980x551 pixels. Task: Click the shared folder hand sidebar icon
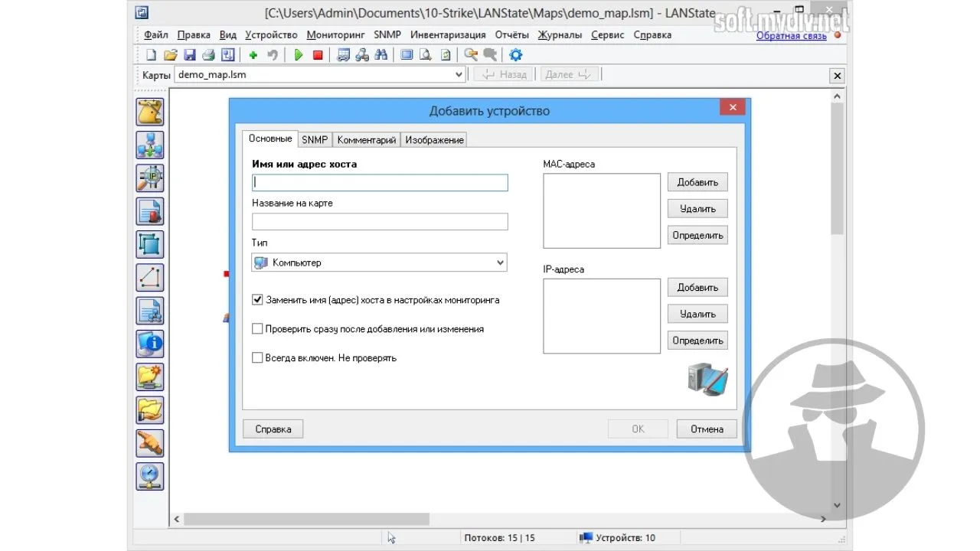pos(150,409)
